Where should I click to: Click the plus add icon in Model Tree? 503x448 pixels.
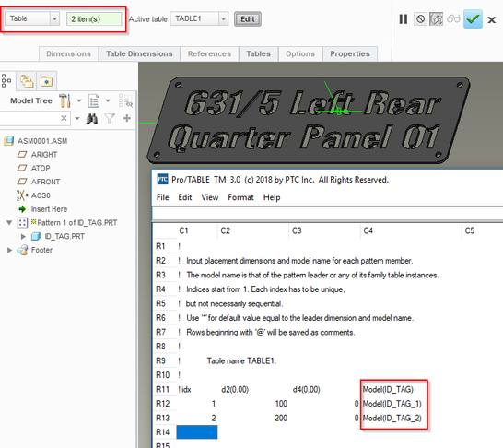coord(127,118)
